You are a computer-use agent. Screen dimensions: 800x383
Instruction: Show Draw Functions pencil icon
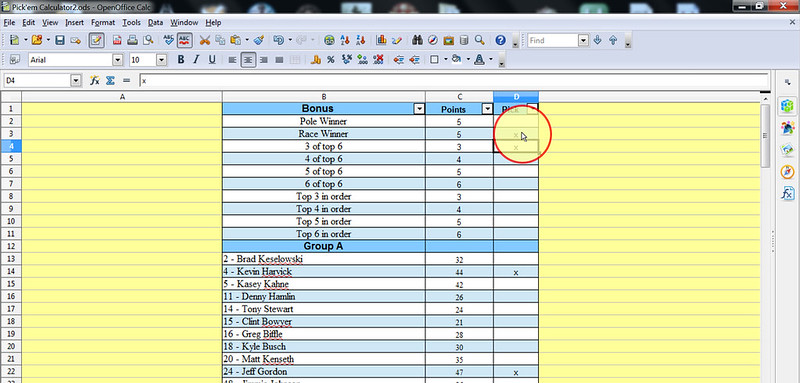pos(396,40)
